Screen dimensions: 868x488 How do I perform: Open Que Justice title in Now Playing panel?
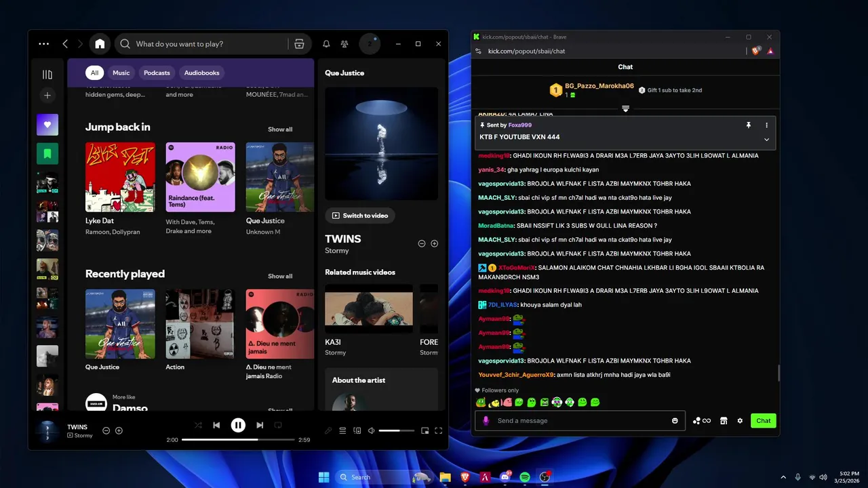pyautogui.click(x=344, y=73)
